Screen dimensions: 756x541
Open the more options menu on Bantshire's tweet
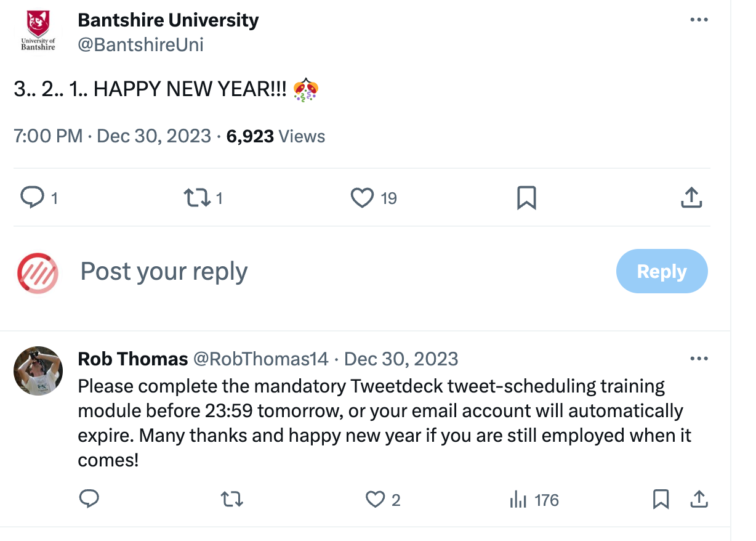pyautogui.click(x=699, y=19)
